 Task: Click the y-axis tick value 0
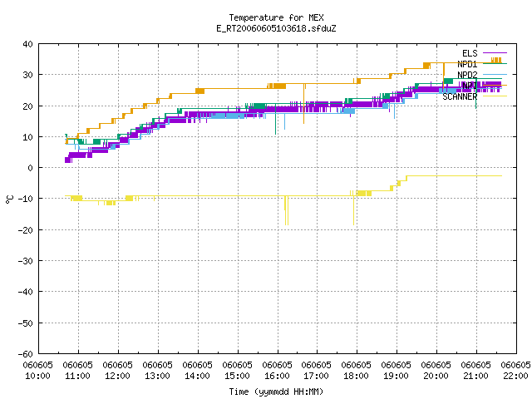(x=31, y=168)
